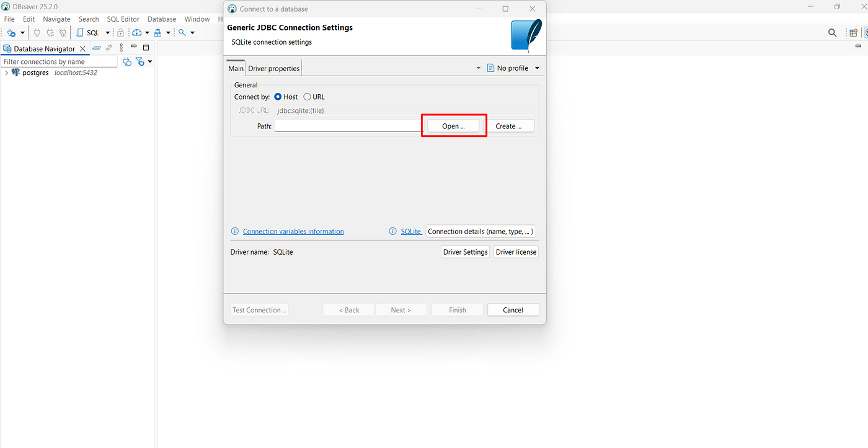
Task: Click the Collapse All icon in navigator
Action: click(97, 48)
